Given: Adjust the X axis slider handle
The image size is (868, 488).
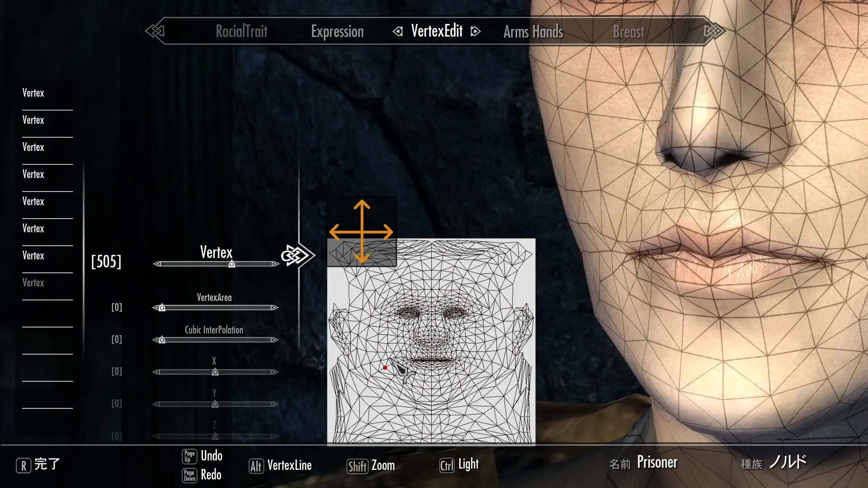Looking at the screenshot, I should [215, 372].
